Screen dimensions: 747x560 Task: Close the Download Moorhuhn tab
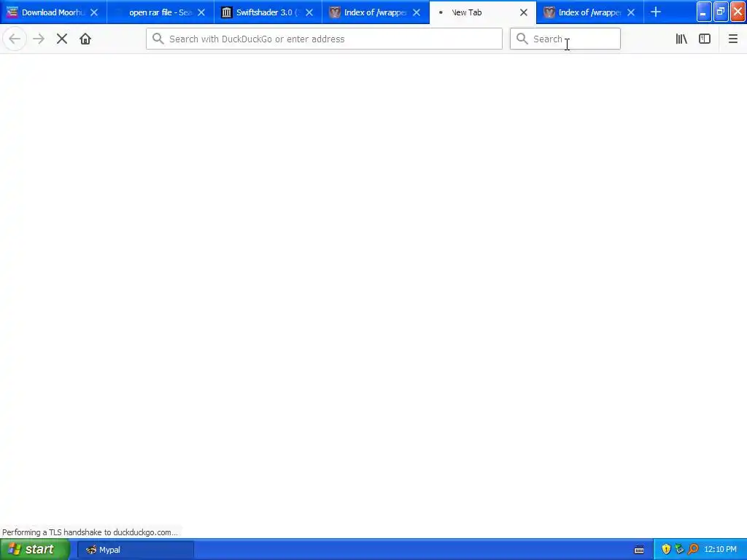(94, 12)
